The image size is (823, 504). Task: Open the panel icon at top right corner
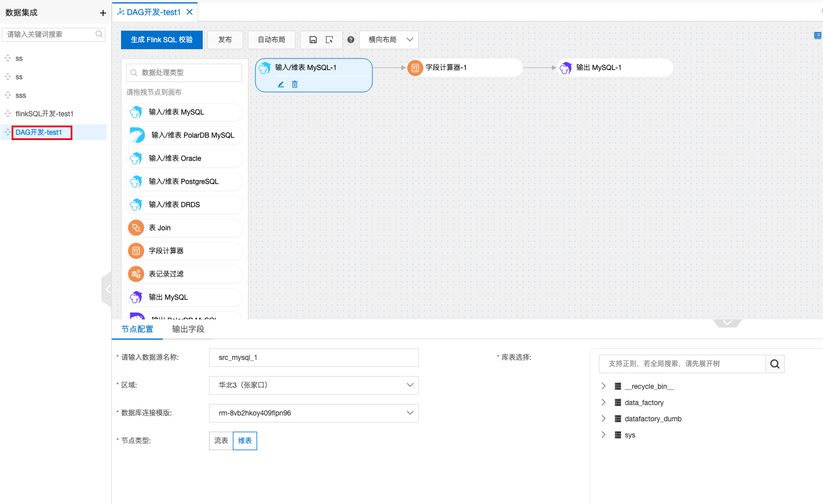(818, 35)
